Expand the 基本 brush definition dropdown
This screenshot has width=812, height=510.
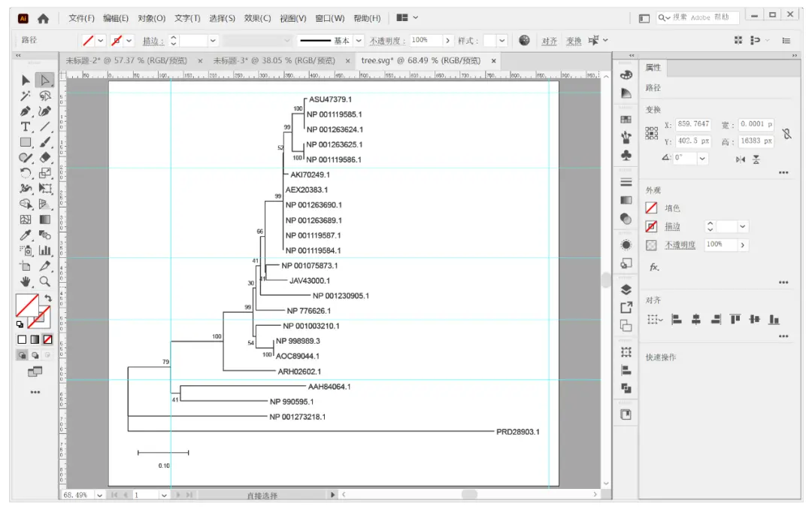coord(359,41)
